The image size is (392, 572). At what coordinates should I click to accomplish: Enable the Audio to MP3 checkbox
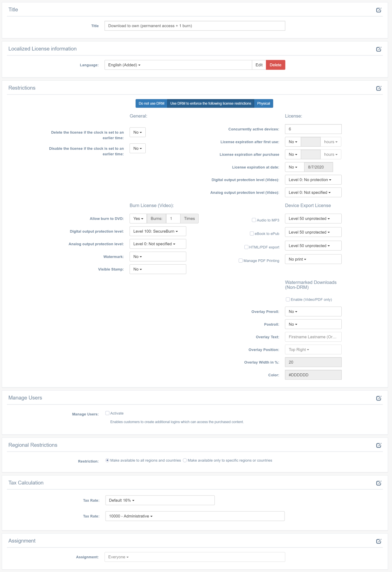(x=254, y=220)
